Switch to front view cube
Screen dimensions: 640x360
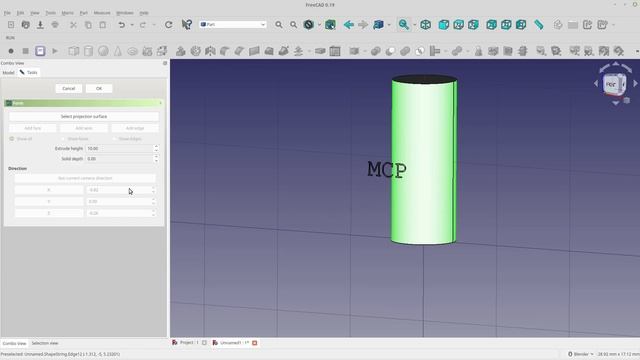tap(444, 25)
